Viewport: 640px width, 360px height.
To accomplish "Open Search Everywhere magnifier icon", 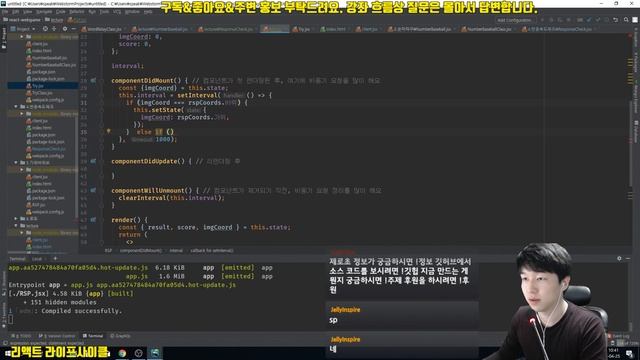I will [x=626, y=20].
